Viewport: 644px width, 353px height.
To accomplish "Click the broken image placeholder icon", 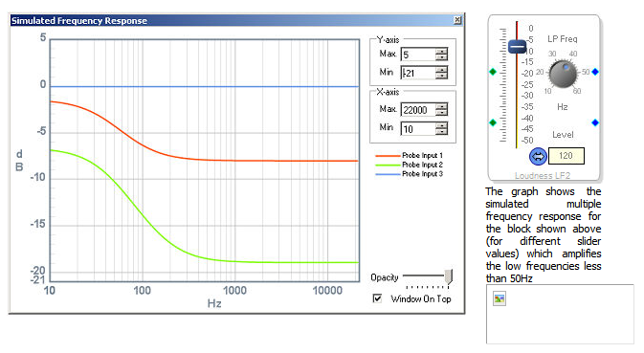I will [500, 298].
